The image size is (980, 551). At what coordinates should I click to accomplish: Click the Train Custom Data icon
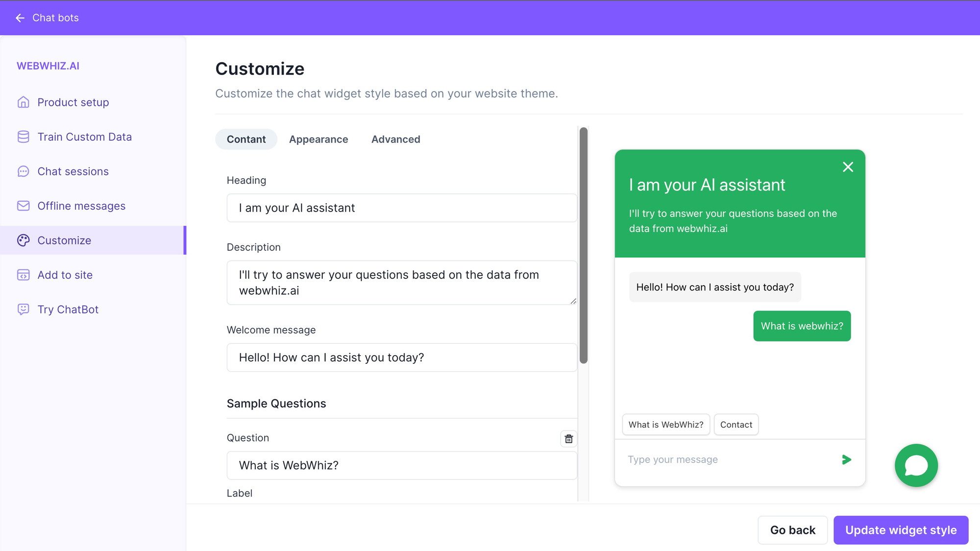tap(23, 137)
